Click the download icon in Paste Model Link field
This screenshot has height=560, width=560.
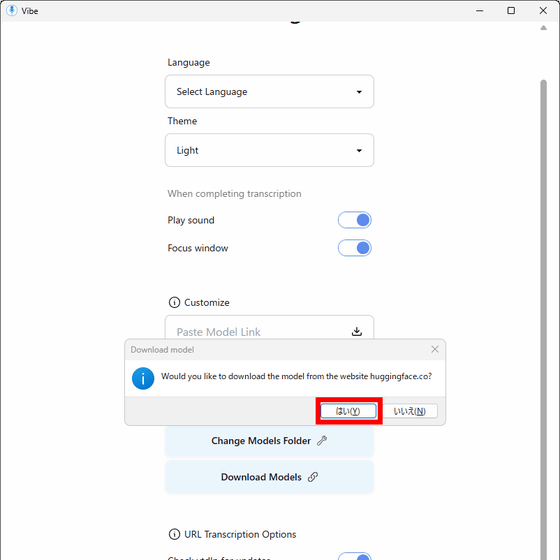pos(356,331)
